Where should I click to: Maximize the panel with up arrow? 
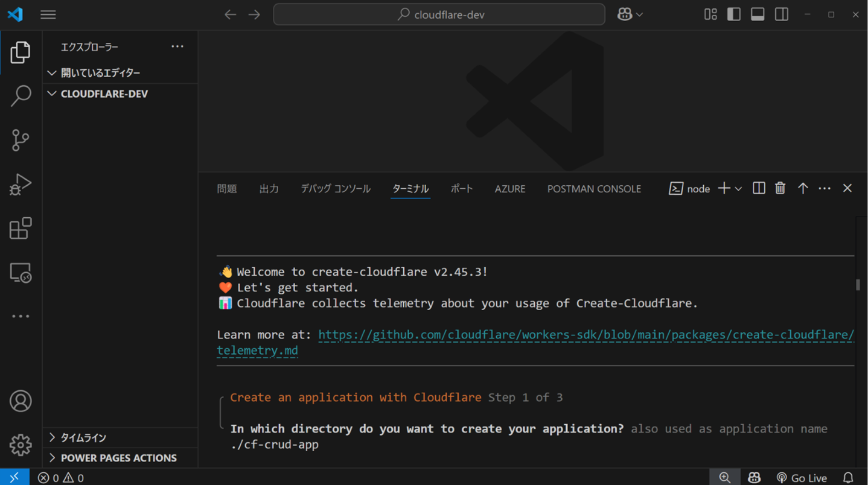[803, 188]
